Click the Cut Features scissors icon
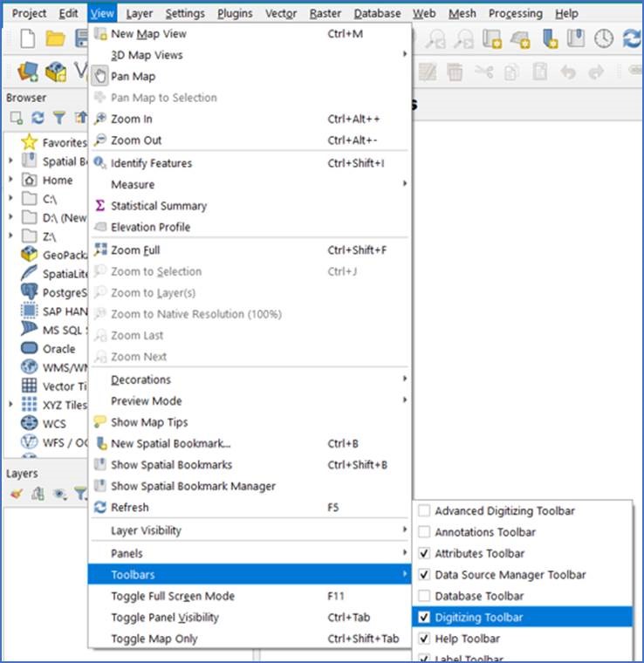Viewport: 644px width, 663px height. click(483, 72)
